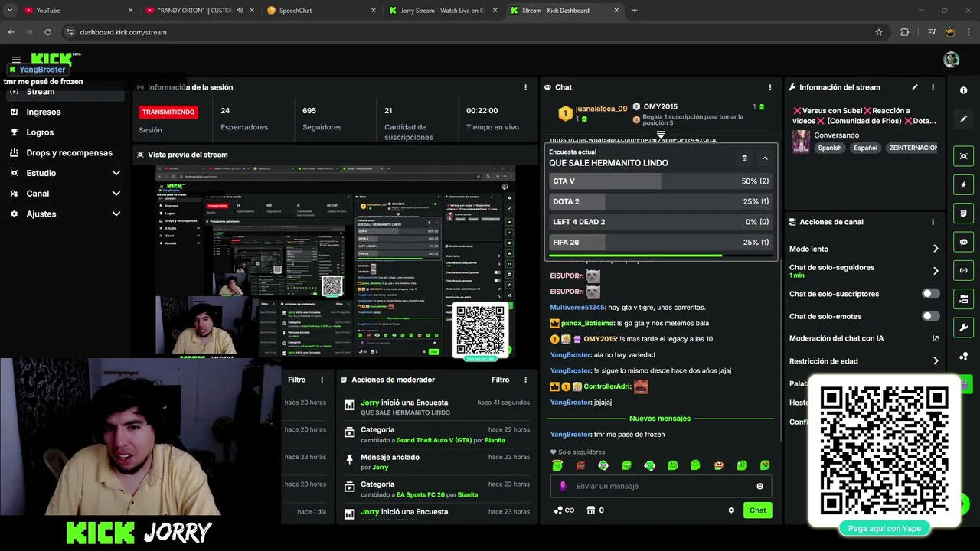
Task: Open the emoji picker in chat input
Action: [759, 486]
